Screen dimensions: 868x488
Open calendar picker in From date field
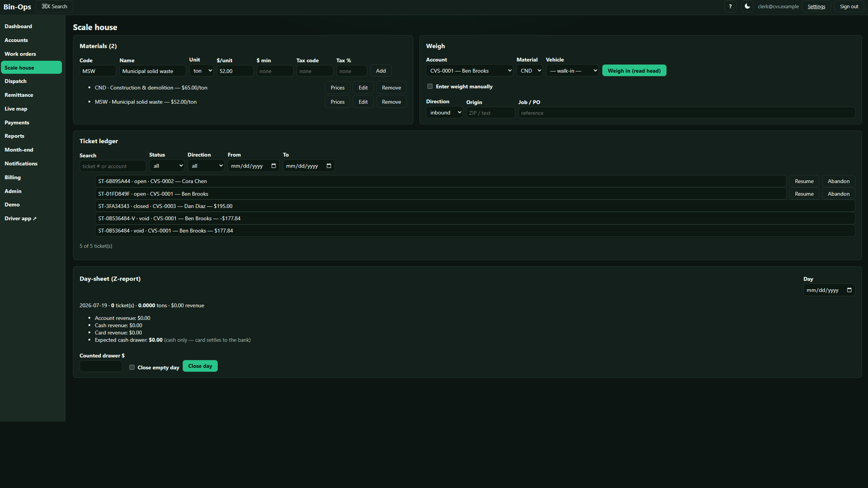tap(273, 166)
